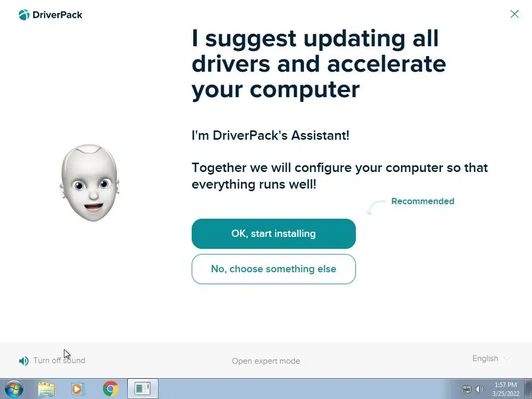Click the DriverPack logo icon

click(24, 15)
